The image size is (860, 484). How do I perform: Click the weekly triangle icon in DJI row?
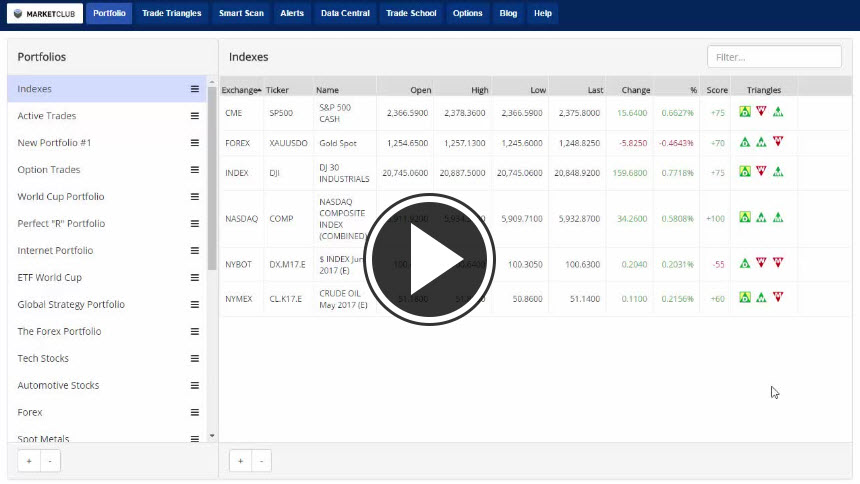pos(761,172)
